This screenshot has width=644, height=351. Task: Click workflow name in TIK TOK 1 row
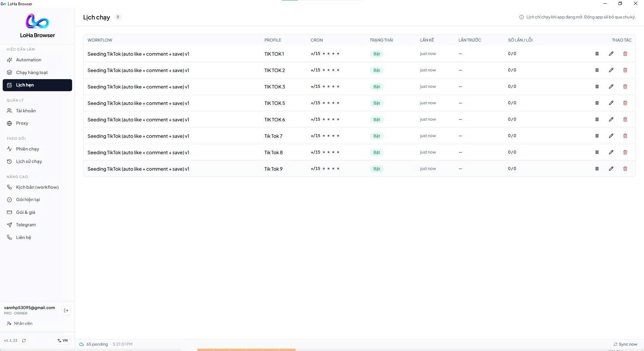pos(138,54)
